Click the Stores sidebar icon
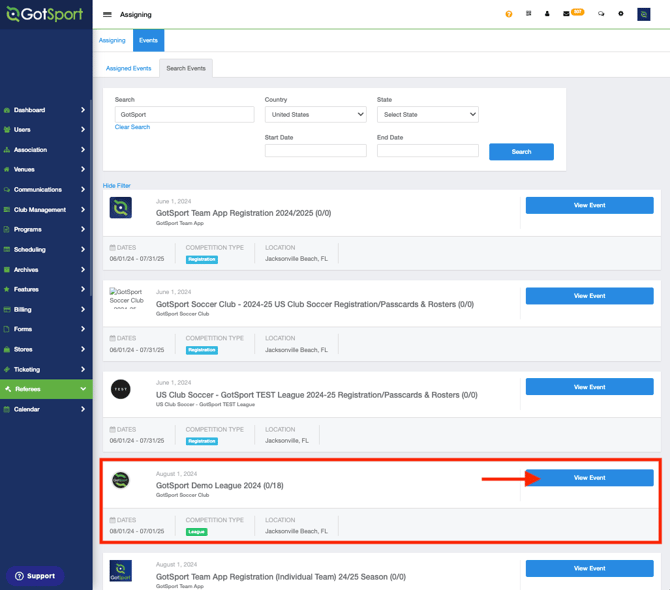 (x=7, y=349)
